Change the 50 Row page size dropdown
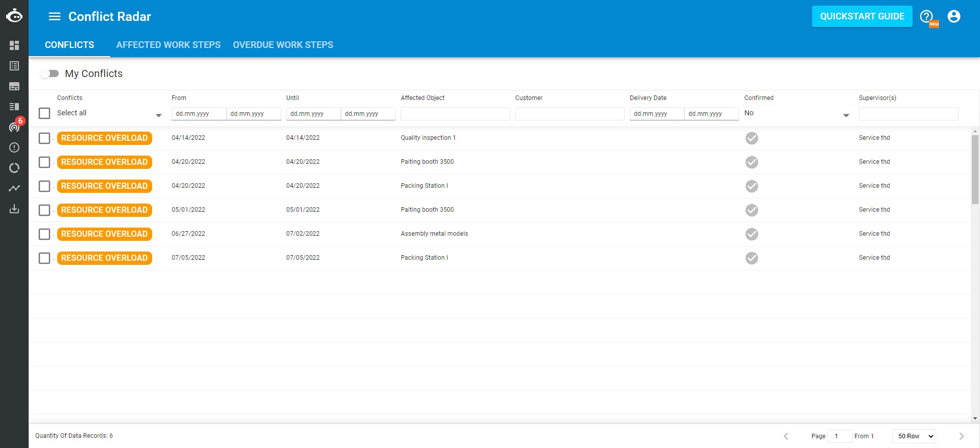The image size is (980, 448). 914,436
